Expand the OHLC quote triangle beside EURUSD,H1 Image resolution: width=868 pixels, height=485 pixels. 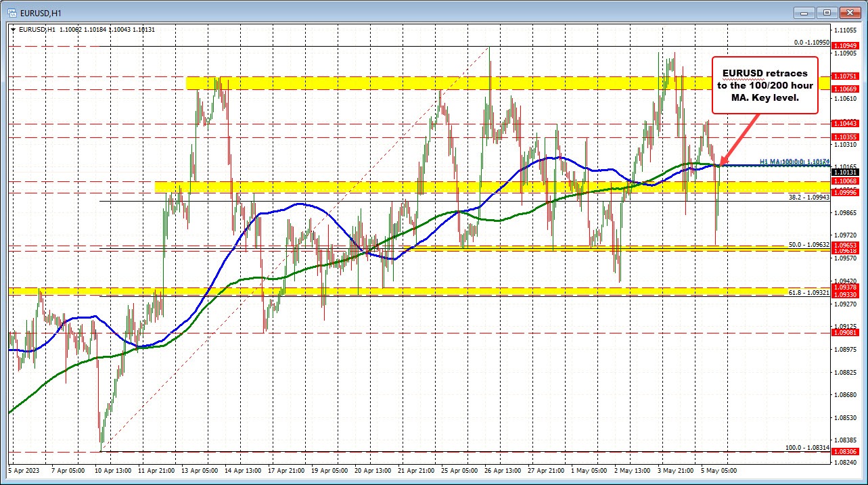coord(14,30)
